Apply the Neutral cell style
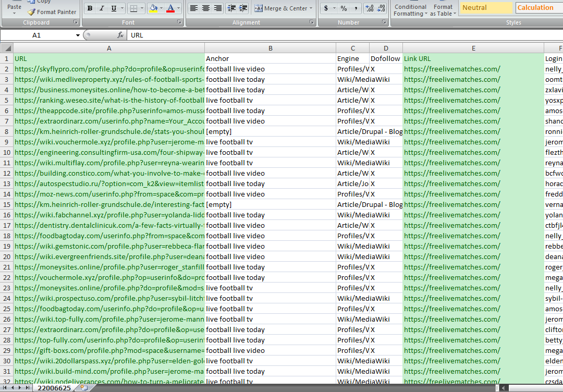This screenshot has height=392, width=563. pyautogui.click(x=486, y=7)
